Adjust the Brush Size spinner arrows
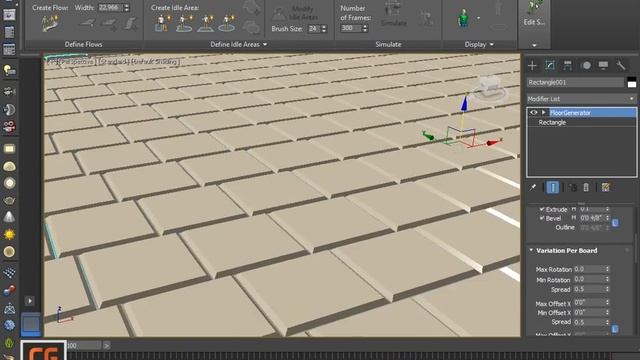The image size is (640, 360). tap(324, 29)
